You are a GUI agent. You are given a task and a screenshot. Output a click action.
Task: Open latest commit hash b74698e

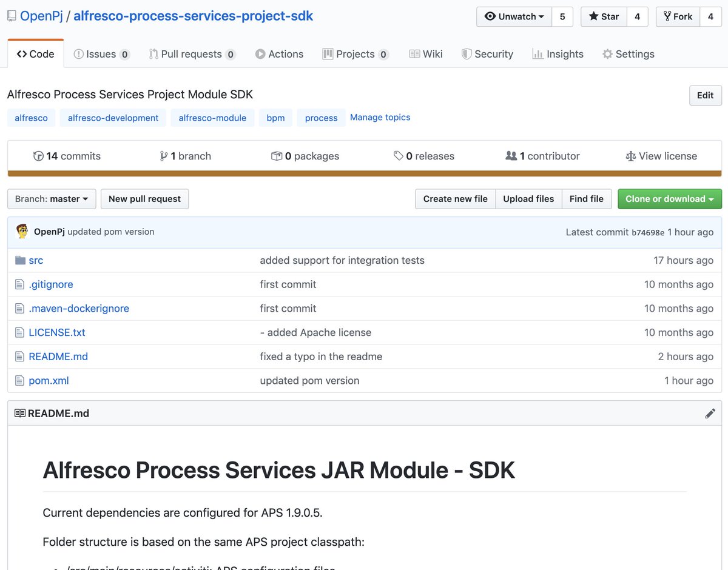[648, 232]
